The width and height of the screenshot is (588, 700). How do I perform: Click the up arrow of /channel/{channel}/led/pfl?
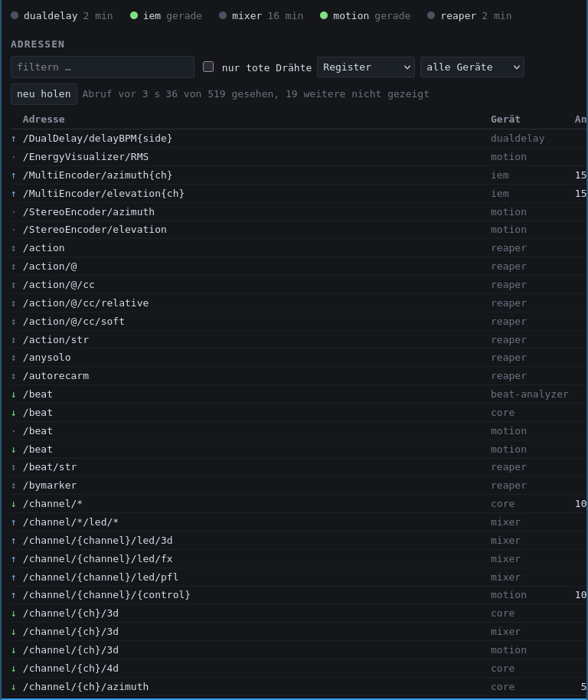click(13, 577)
